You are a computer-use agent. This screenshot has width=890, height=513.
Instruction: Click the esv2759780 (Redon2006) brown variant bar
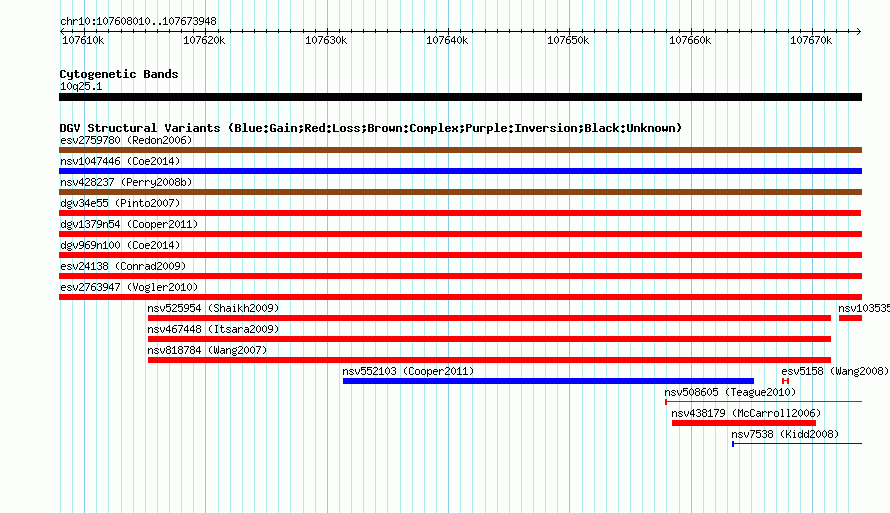click(460, 150)
